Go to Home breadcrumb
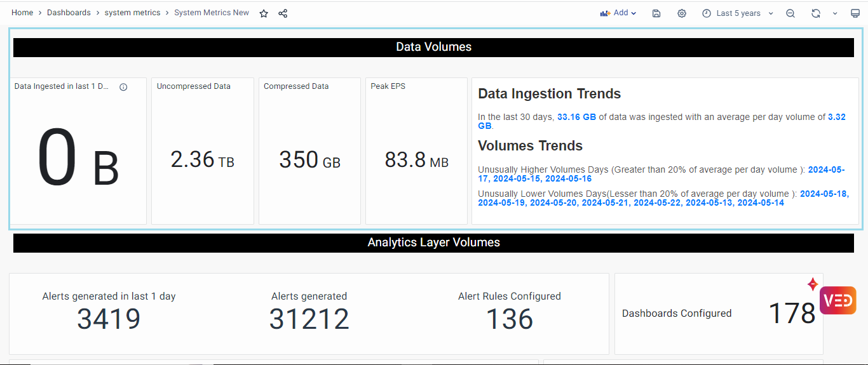The width and height of the screenshot is (868, 365). pos(22,13)
